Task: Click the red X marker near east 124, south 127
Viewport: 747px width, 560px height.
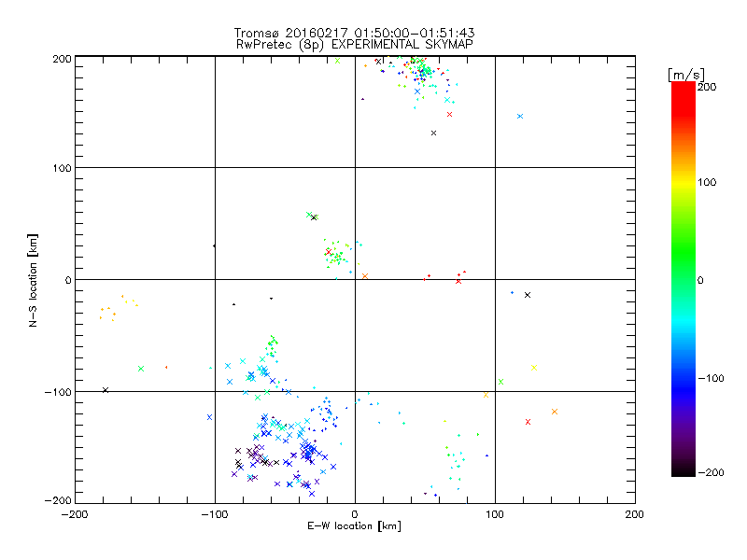Action: click(x=528, y=422)
